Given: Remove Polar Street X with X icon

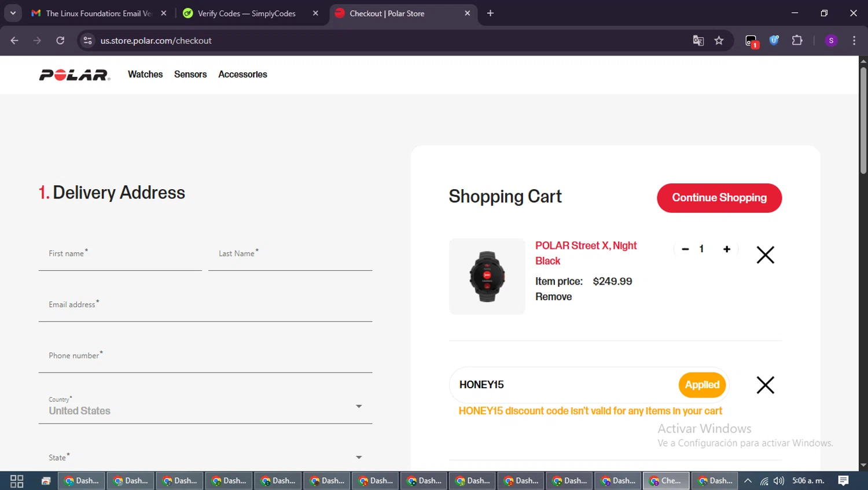Looking at the screenshot, I should [x=765, y=255].
